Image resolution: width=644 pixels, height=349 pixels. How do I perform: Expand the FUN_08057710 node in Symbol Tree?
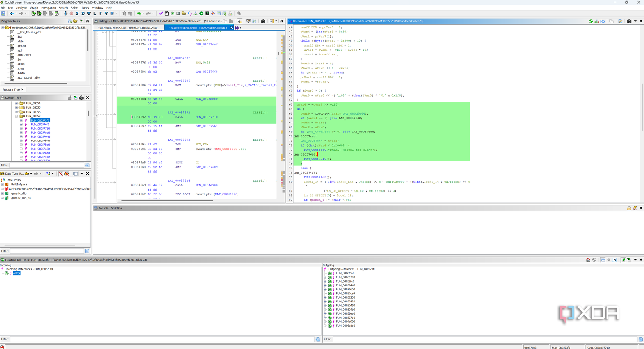pos(21,129)
